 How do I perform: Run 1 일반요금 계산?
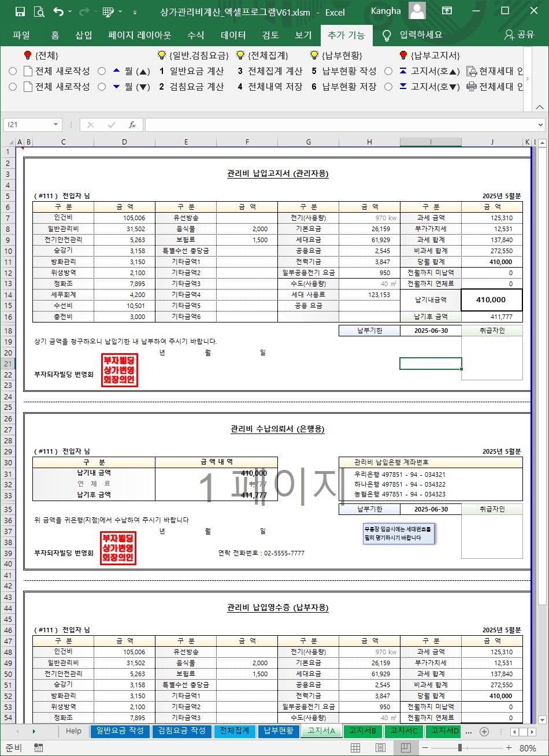[x=191, y=71]
